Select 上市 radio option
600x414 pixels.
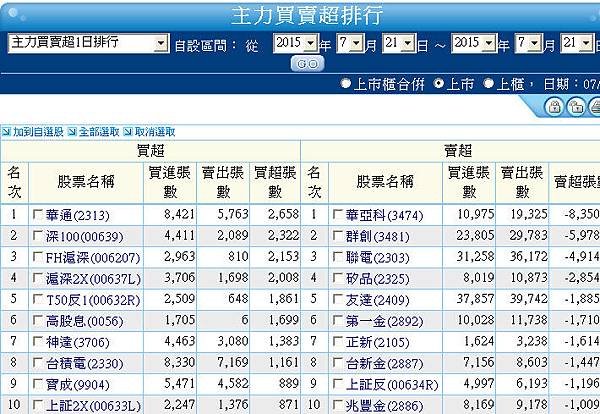pyautogui.click(x=439, y=83)
